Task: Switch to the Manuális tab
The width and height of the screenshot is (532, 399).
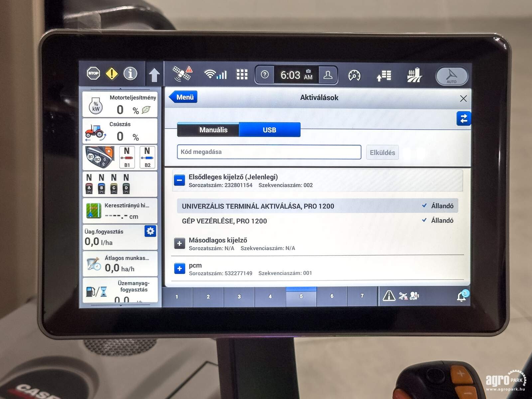Action: pyautogui.click(x=208, y=130)
